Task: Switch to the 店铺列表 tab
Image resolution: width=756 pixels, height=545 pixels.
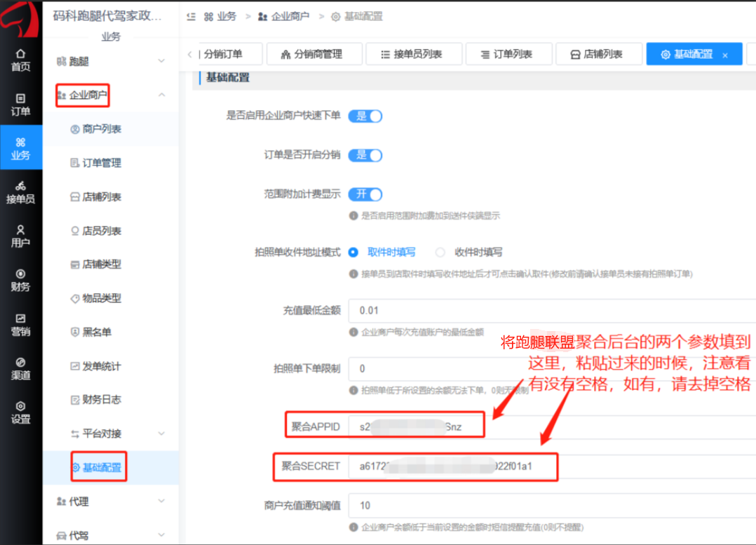Action: pyautogui.click(x=599, y=54)
